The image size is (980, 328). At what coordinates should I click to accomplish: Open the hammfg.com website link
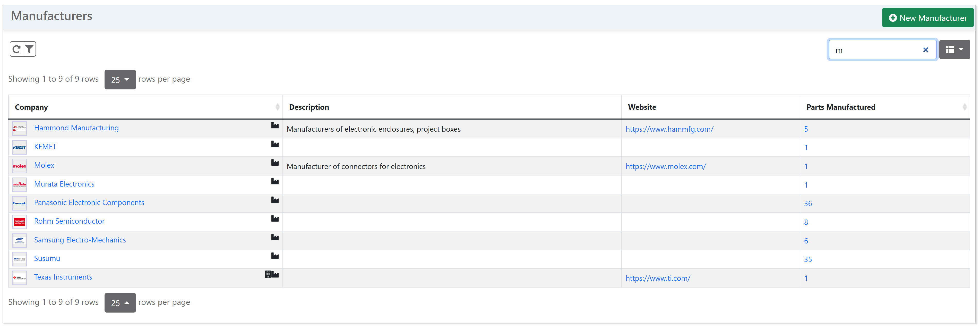click(669, 129)
